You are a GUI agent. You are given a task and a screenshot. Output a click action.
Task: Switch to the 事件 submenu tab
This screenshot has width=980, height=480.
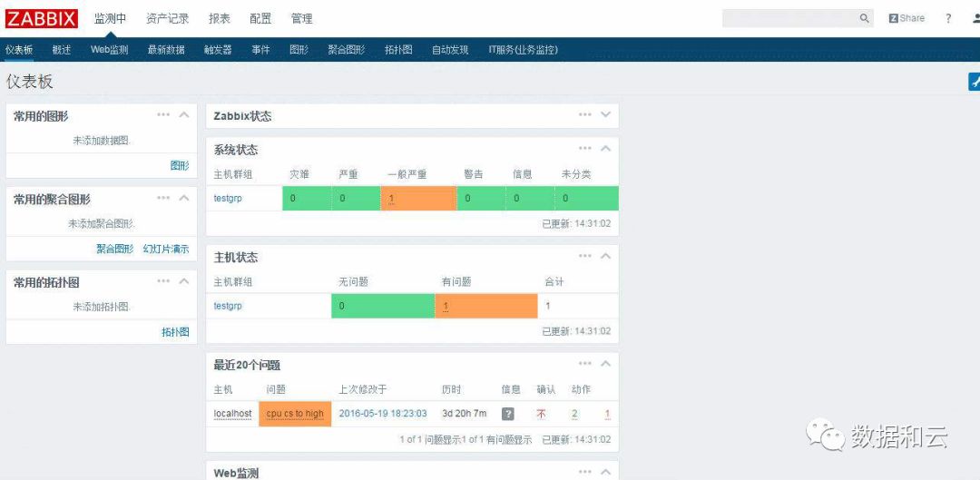coord(260,50)
